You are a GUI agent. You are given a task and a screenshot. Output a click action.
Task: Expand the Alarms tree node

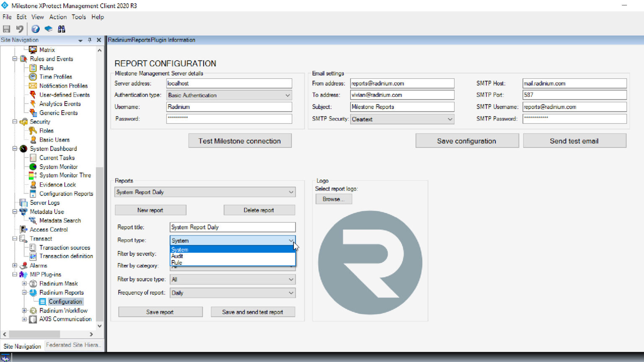15,266
